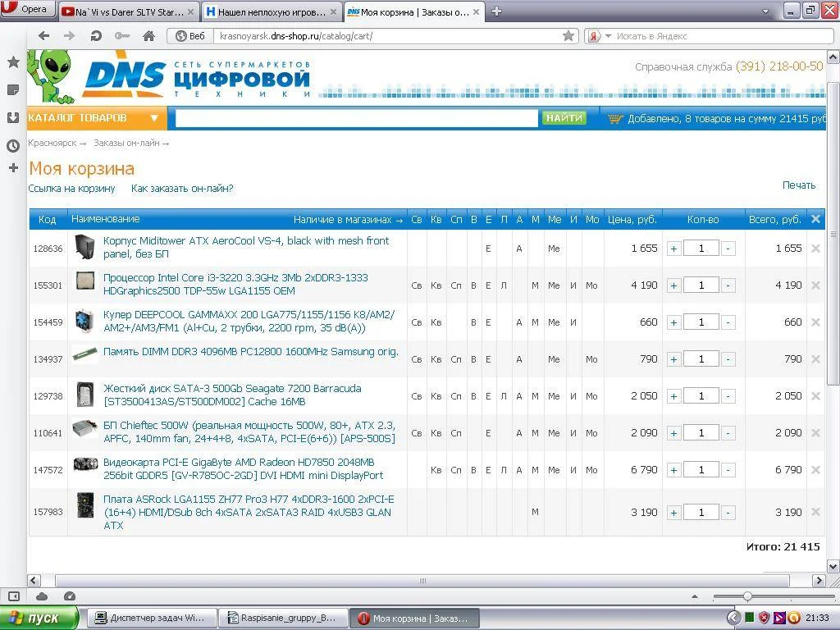Expand zoom options arrow in status bar
840x630 pixels.
(695, 596)
